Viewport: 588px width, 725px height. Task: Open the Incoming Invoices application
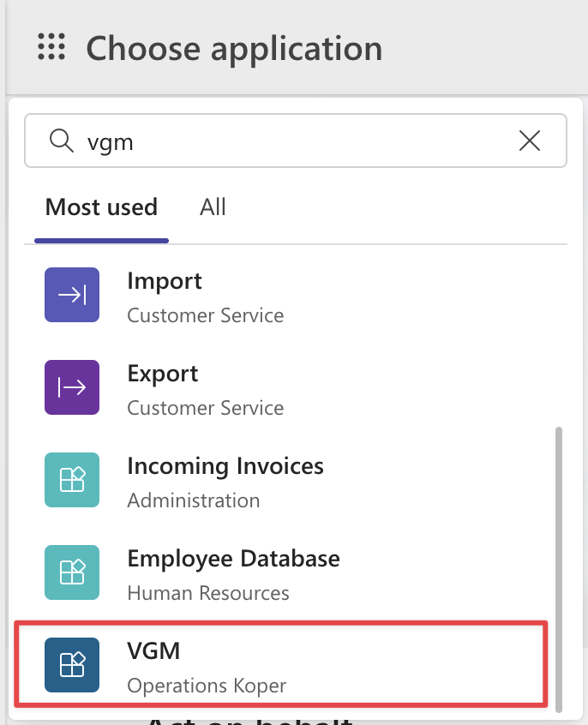[225, 466]
